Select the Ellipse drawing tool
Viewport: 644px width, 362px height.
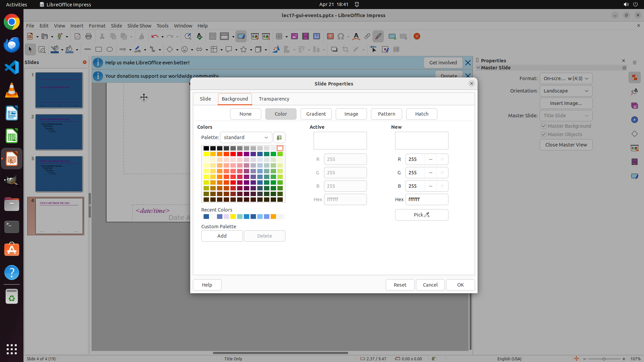pos(110,49)
